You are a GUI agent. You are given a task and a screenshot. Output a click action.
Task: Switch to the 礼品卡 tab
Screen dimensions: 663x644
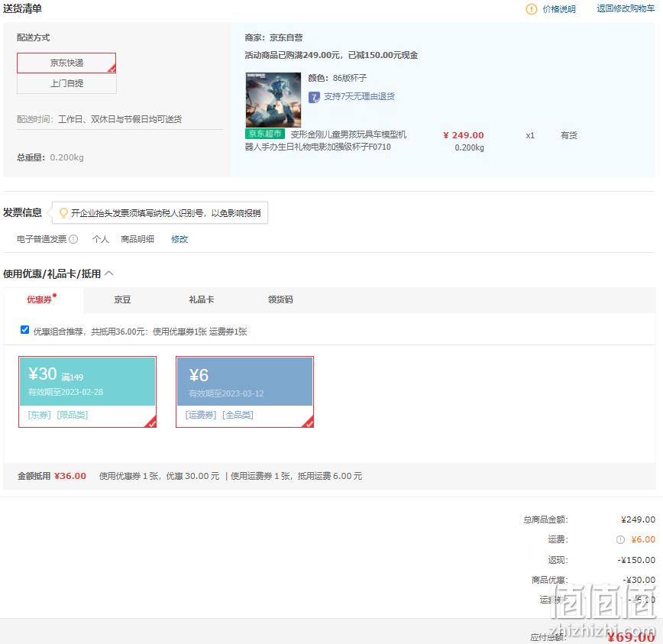202,299
